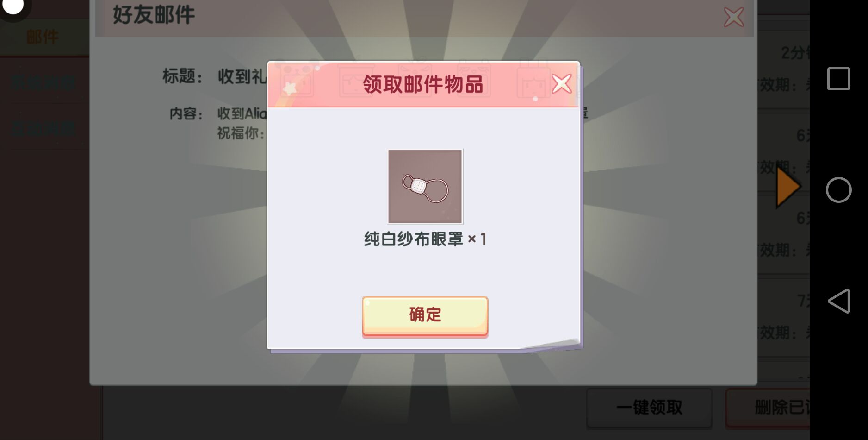868x440 pixels.
Task: Select the 邮件 tab in left sidebar
Action: pyautogui.click(x=43, y=37)
